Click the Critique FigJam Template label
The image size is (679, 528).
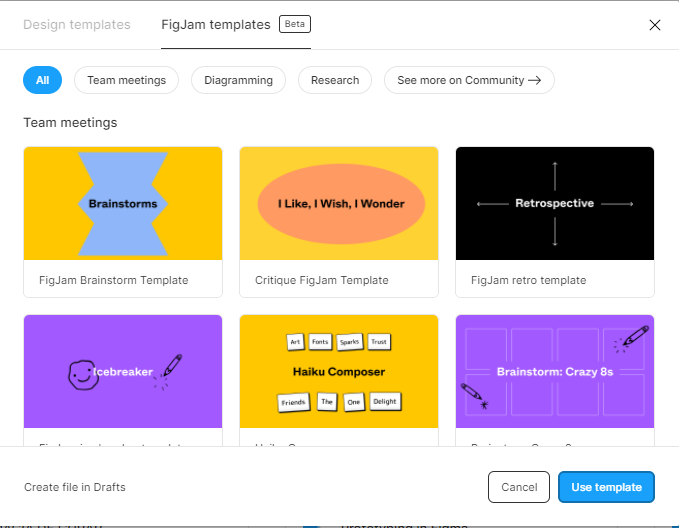coord(322,281)
